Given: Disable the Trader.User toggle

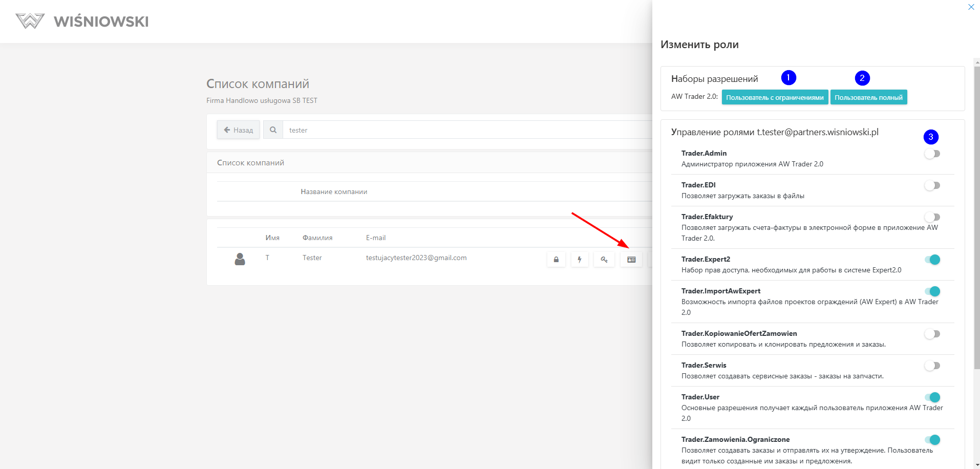Looking at the screenshot, I should pos(932,397).
